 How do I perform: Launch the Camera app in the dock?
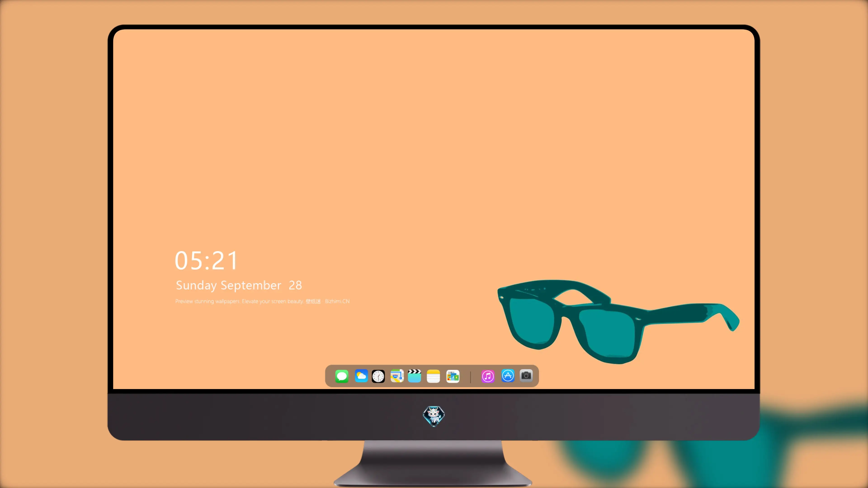tap(526, 375)
